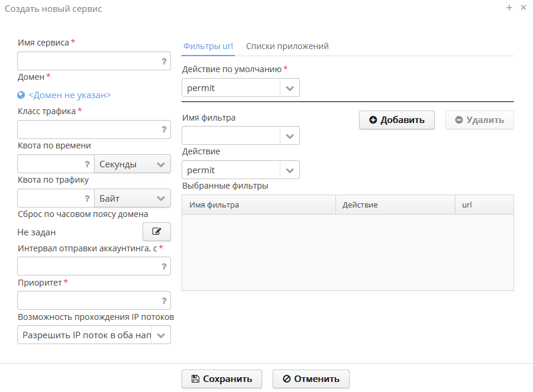533x392 pixels.
Task: Click the help icon in traffic class field
Action: tap(164, 129)
